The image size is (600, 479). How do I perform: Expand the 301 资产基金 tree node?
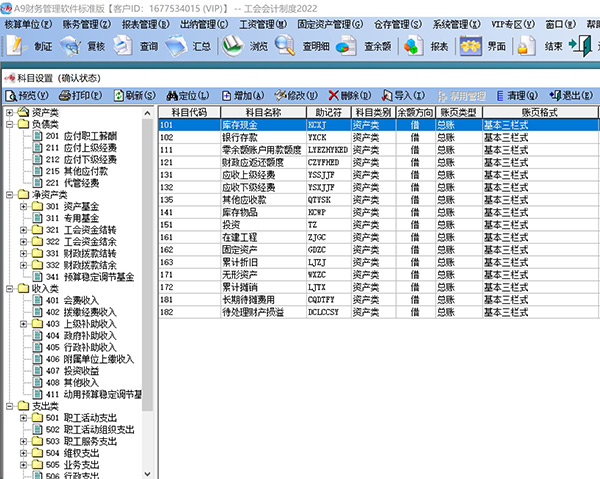24,206
